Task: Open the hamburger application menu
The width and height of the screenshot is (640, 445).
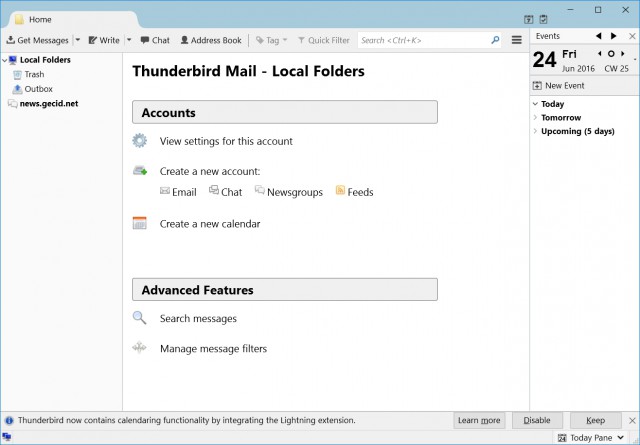Action: [517, 40]
